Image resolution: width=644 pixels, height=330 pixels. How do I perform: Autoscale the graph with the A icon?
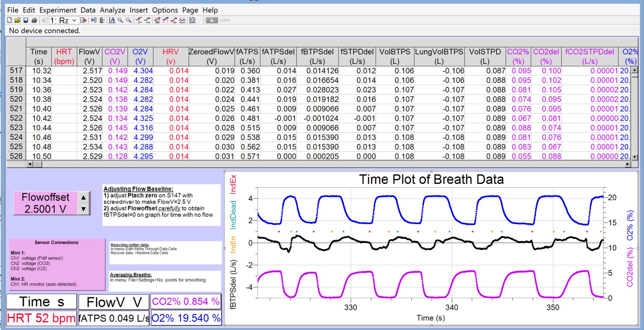[x=112, y=20]
